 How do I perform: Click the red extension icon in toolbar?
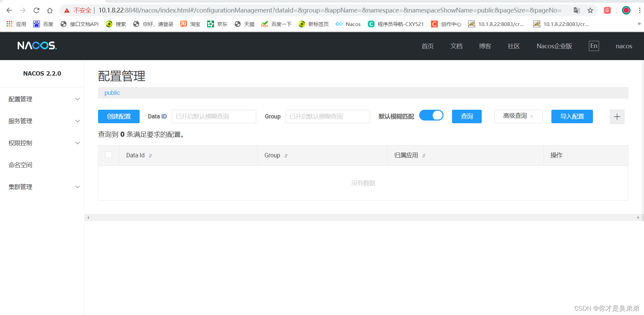click(607, 10)
